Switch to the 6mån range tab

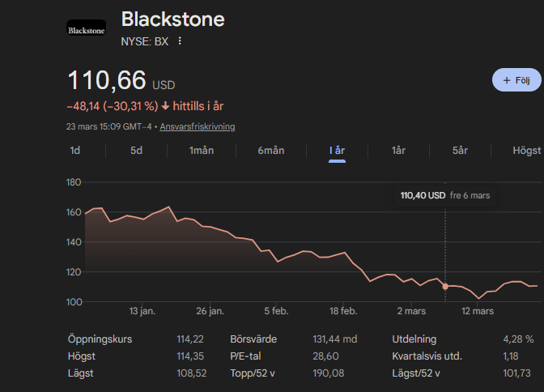271,151
